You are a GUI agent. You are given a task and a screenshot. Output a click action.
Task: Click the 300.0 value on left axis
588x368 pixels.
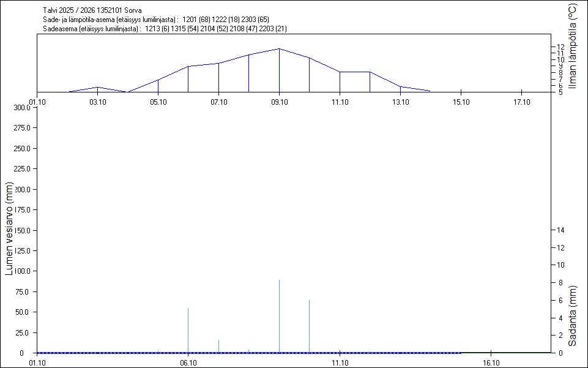tap(23, 108)
